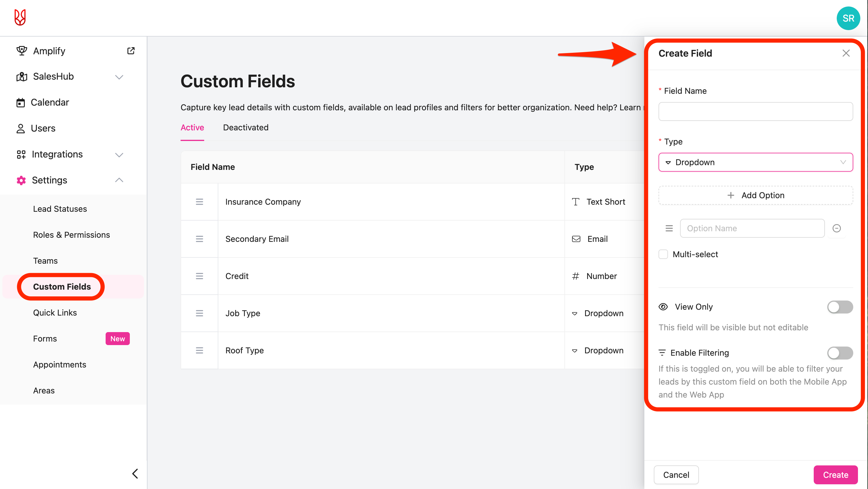Collapse the sidebar with left arrow
This screenshot has width=868, height=489.
(135, 473)
